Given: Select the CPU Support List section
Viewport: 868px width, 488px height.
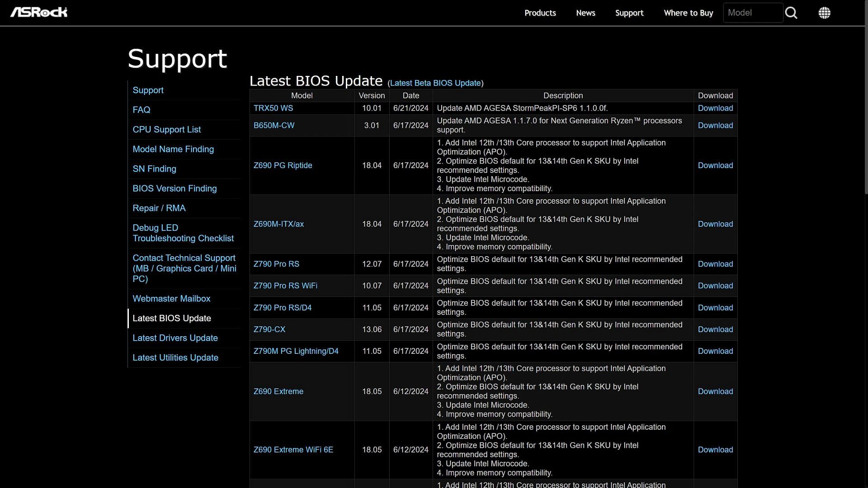Looking at the screenshot, I should tap(166, 129).
